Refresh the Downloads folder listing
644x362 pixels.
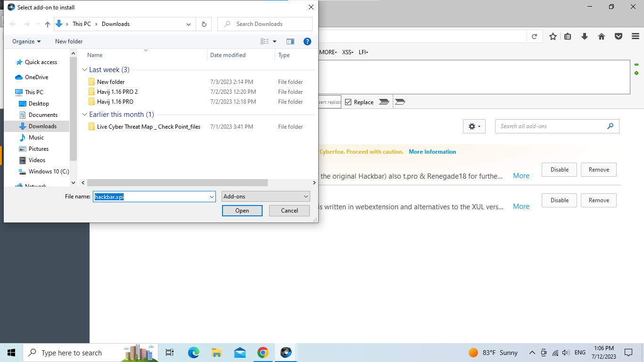(x=204, y=24)
